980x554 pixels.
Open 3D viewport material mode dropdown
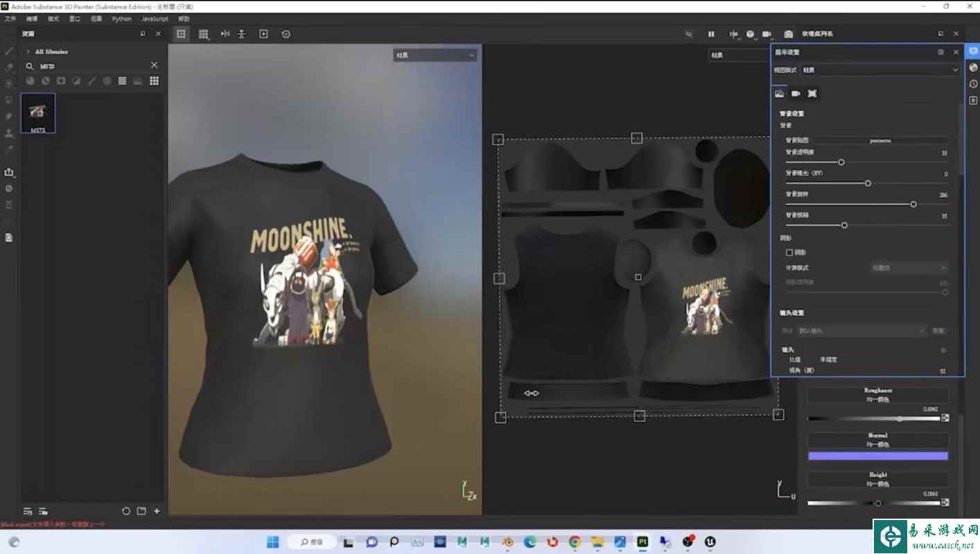coord(435,55)
